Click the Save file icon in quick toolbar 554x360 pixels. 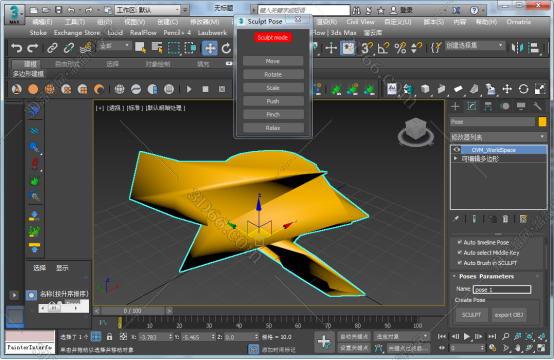(x=59, y=10)
